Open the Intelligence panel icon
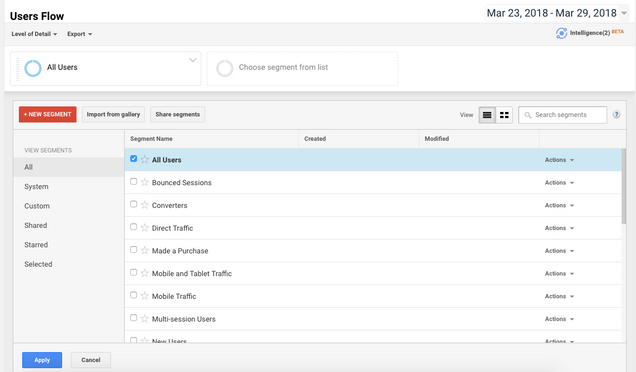Viewport: 636px width, 372px height. click(x=561, y=33)
